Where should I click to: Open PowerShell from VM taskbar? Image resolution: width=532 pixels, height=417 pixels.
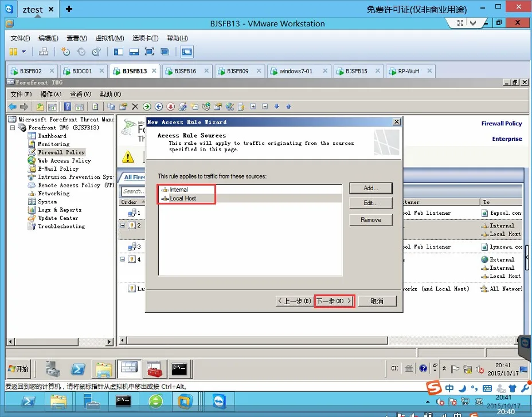[78, 369]
